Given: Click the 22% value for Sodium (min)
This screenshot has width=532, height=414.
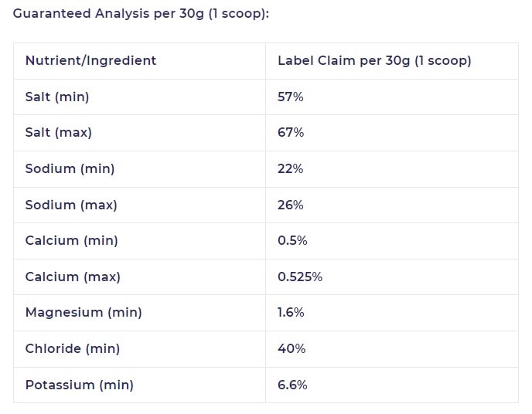Looking at the screenshot, I should [x=291, y=168].
